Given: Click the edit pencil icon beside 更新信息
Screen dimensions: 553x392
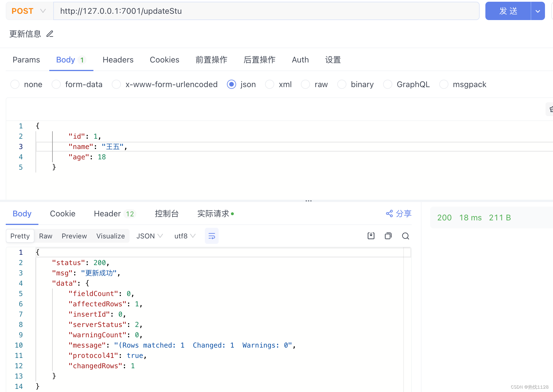Looking at the screenshot, I should click(50, 34).
